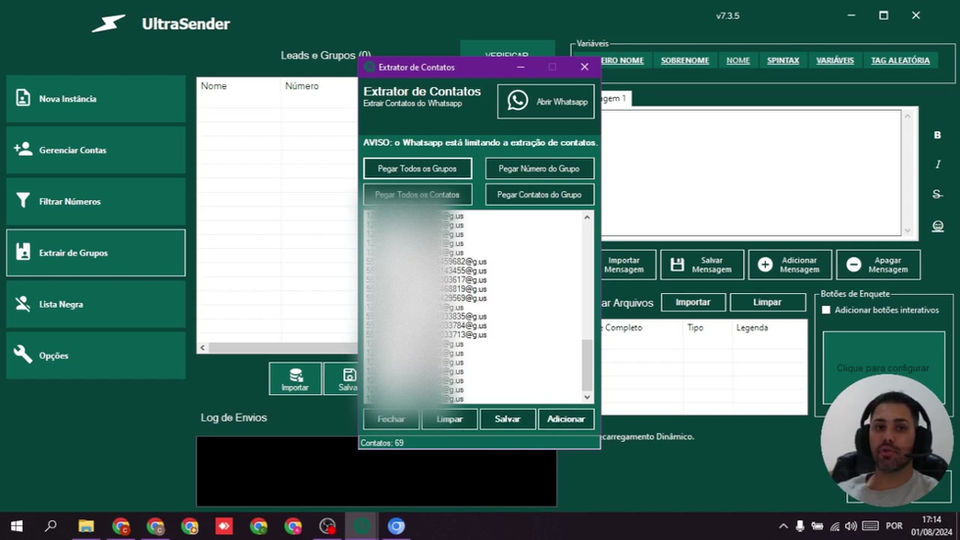Open Lista Negra sidebar item

pos(96,304)
